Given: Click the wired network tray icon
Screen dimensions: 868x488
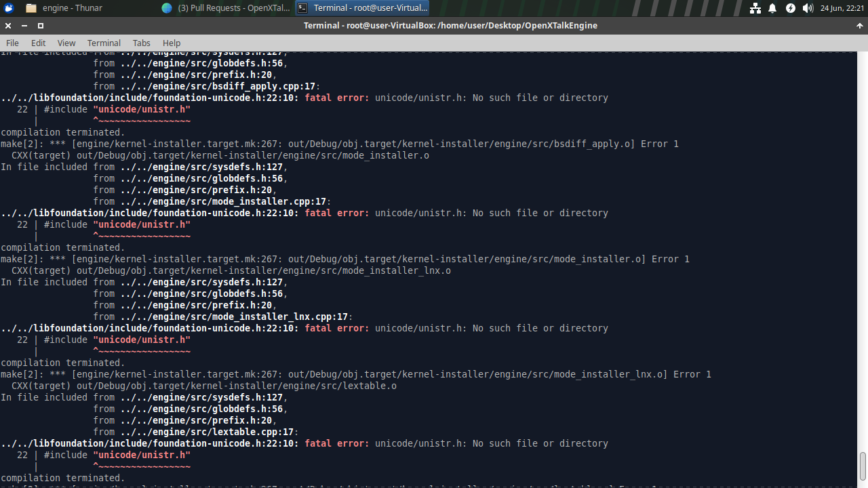Looking at the screenshot, I should tap(755, 8).
